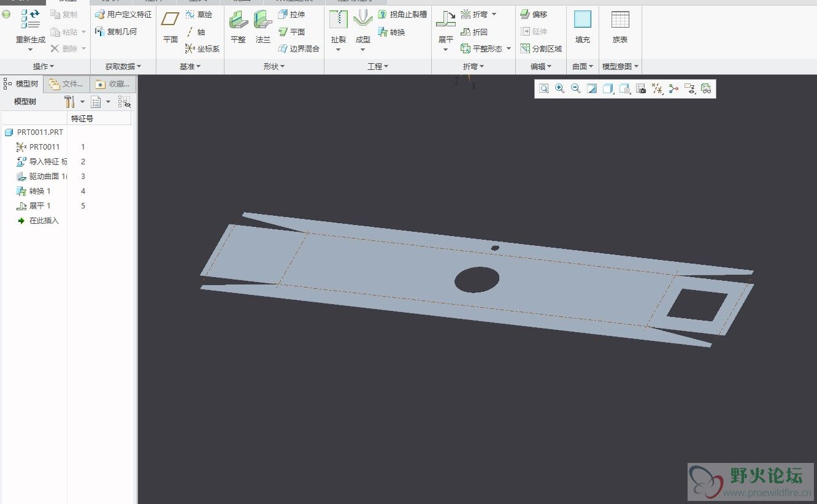Click the 分割区域 split area tool
Screen dimensions: 817x504
coord(541,48)
